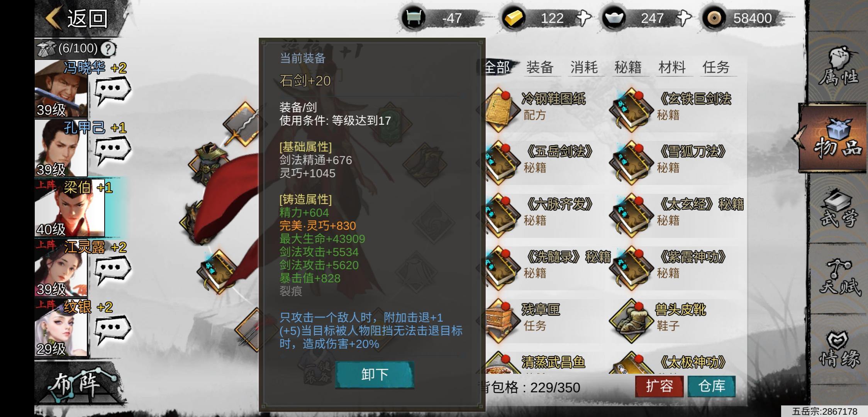Open the 天赋 talent panel

pyautogui.click(x=839, y=276)
